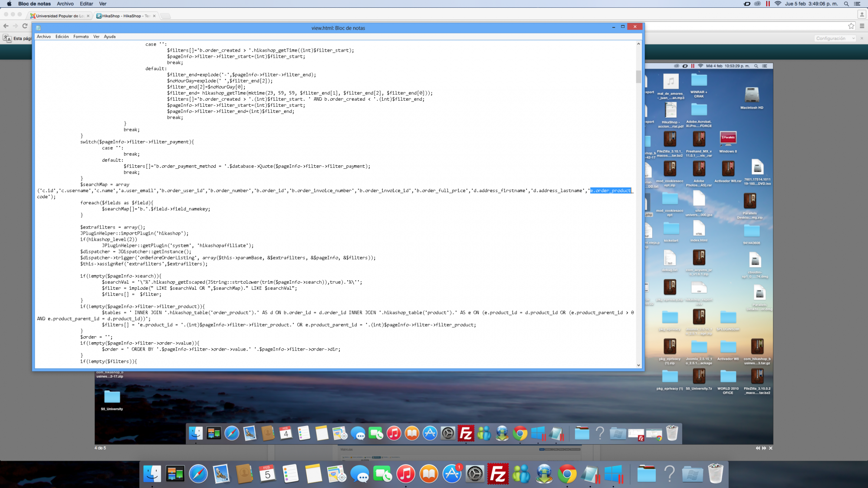Click the next image arrows in the lightbox

click(x=764, y=448)
